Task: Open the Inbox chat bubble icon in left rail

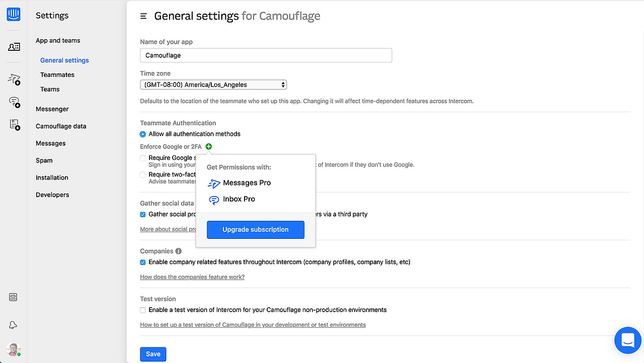Action: click(14, 102)
